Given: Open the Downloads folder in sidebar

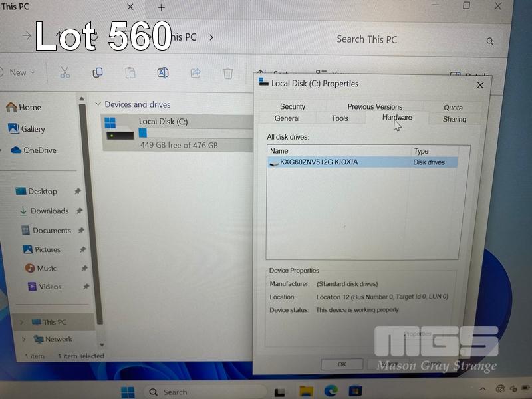Looking at the screenshot, I should pyautogui.click(x=49, y=211).
